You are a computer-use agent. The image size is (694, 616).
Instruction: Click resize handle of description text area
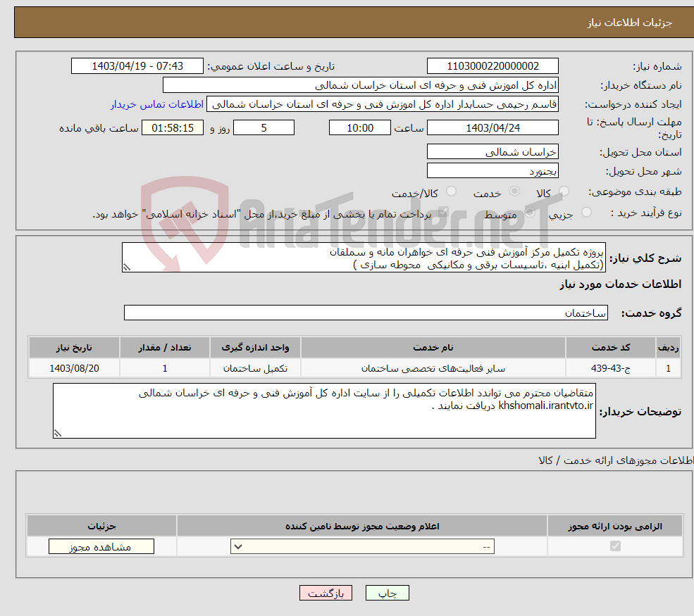[127, 267]
